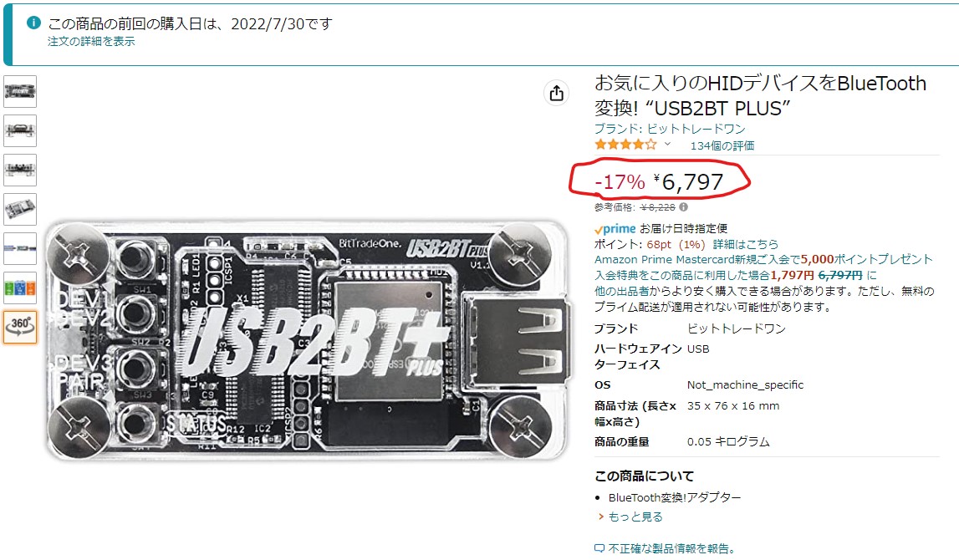Image resolution: width=959 pixels, height=560 pixels.
Task: Expand もっと見る under product details
Action: [x=635, y=517]
